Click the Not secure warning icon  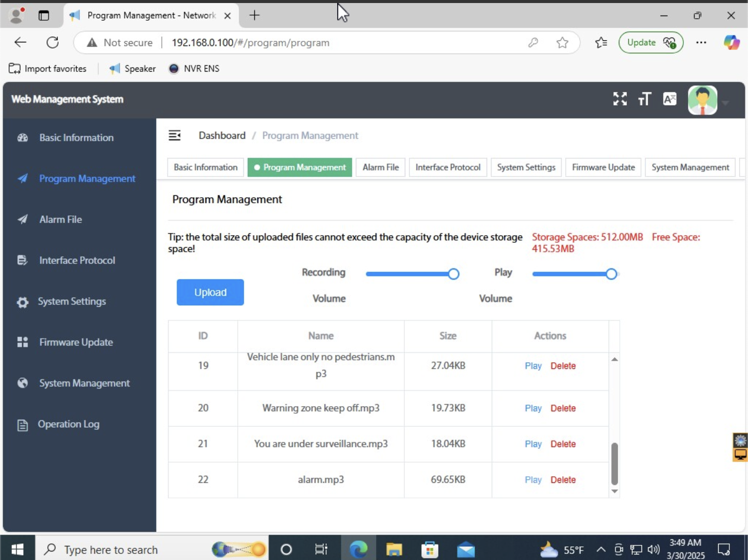[x=92, y=43]
